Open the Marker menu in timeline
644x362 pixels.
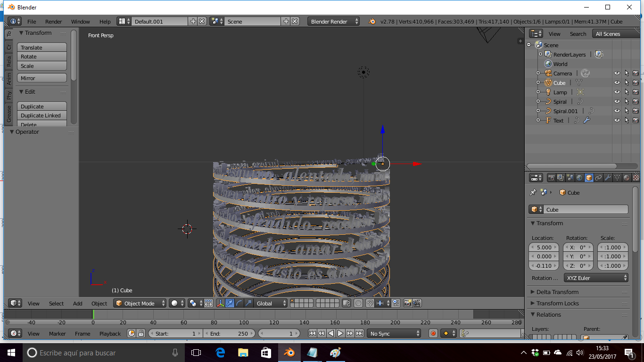[58, 333]
